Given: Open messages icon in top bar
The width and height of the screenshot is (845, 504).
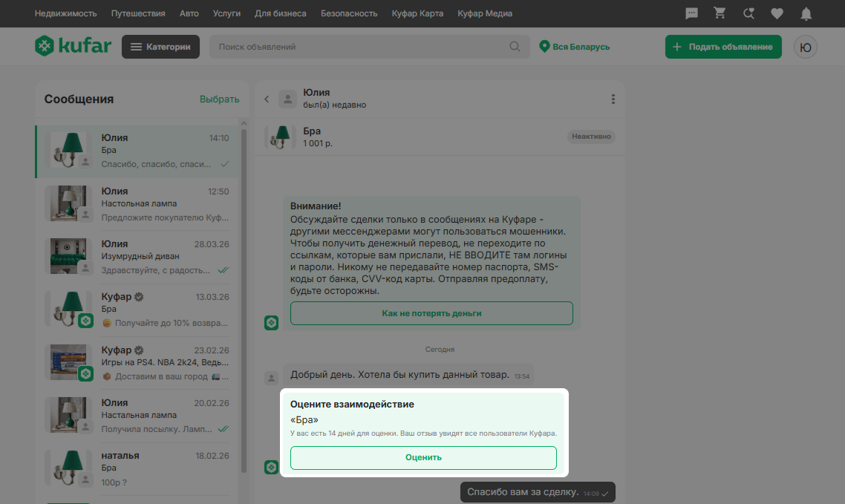Looking at the screenshot, I should pyautogui.click(x=691, y=13).
